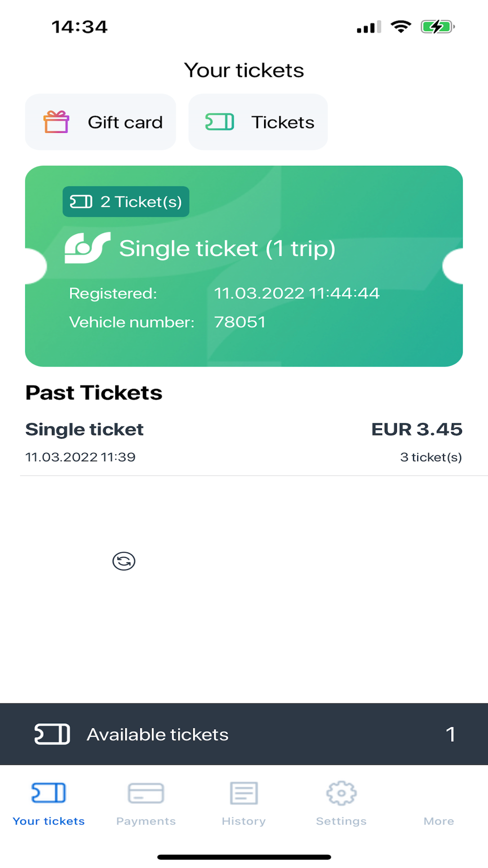
Task: Tap the green ticket icon beside Tickets
Action: click(x=220, y=122)
